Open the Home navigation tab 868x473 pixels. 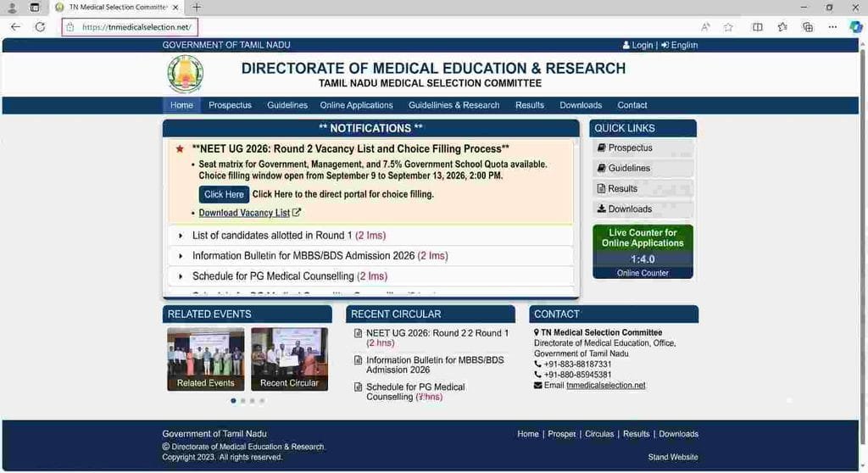coord(181,105)
